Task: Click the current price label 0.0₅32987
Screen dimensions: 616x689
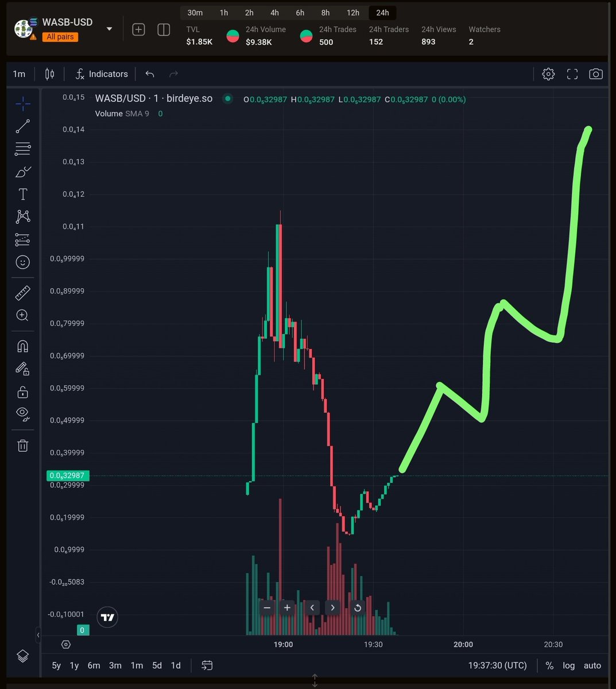Action: [68, 475]
